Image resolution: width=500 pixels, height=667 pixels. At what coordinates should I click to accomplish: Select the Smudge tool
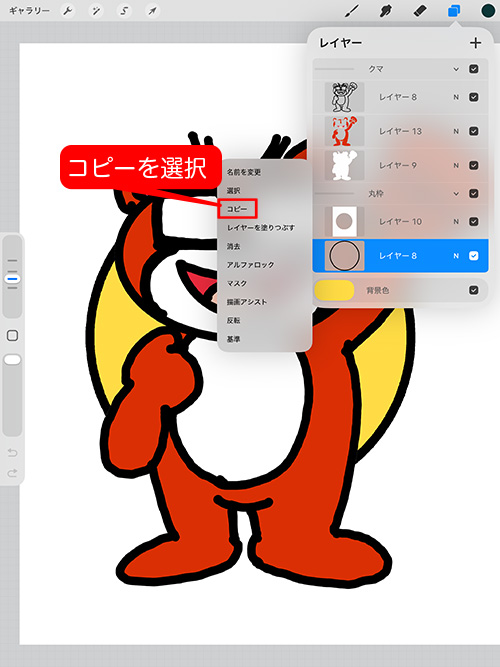[x=386, y=11]
